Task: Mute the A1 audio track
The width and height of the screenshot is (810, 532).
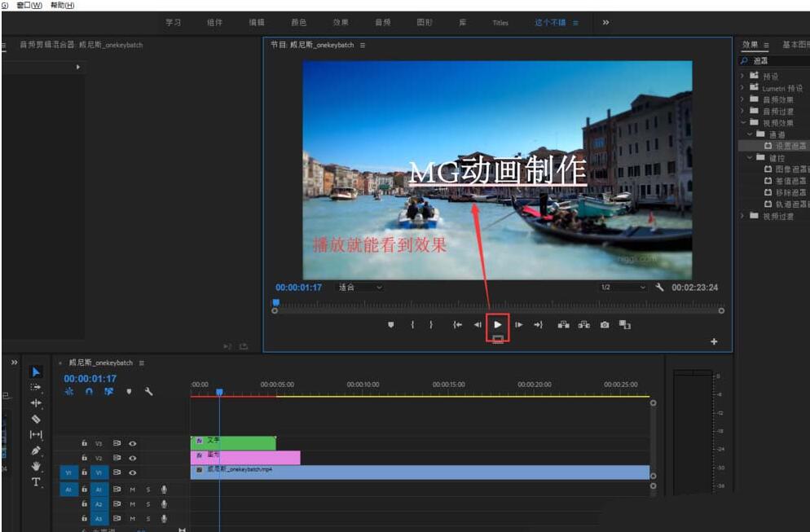Action: point(131,489)
